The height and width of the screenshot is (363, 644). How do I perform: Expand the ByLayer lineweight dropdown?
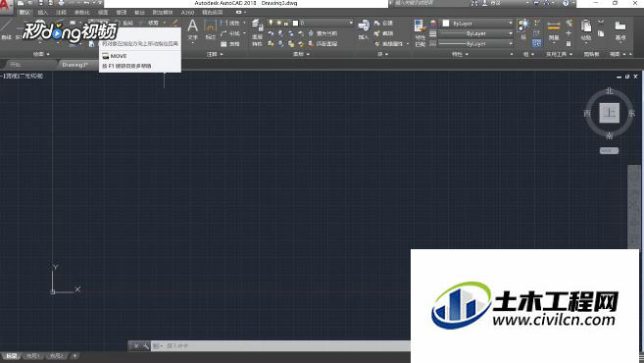(x=476, y=33)
